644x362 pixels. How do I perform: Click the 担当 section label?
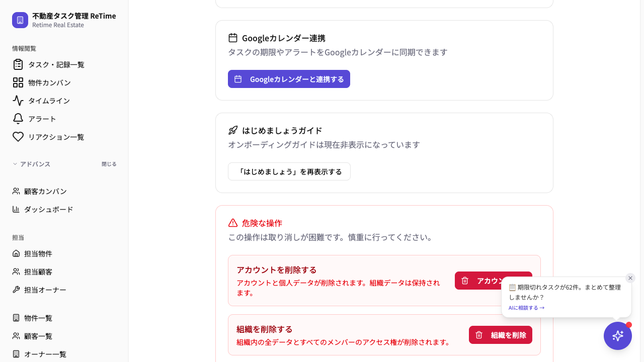coord(18,237)
